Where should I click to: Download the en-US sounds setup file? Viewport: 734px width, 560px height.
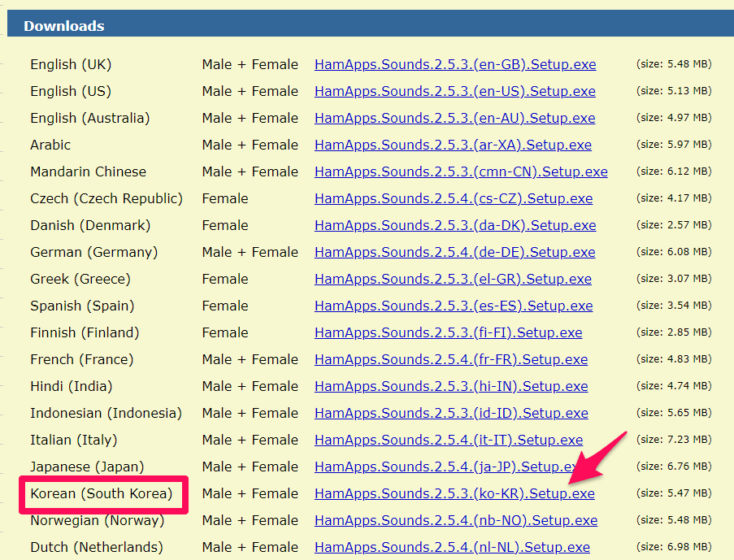[454, 91]
